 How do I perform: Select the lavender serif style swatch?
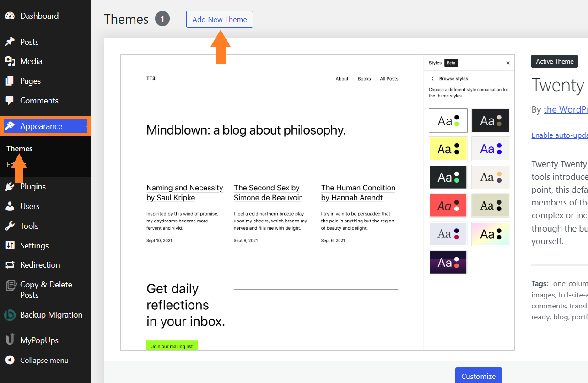(448, 234)
